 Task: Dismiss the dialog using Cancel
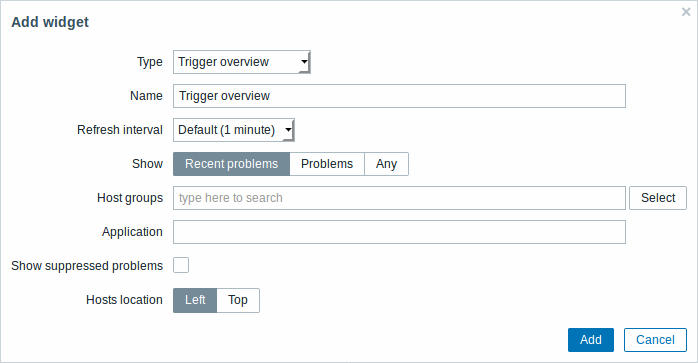click(655, 340)
